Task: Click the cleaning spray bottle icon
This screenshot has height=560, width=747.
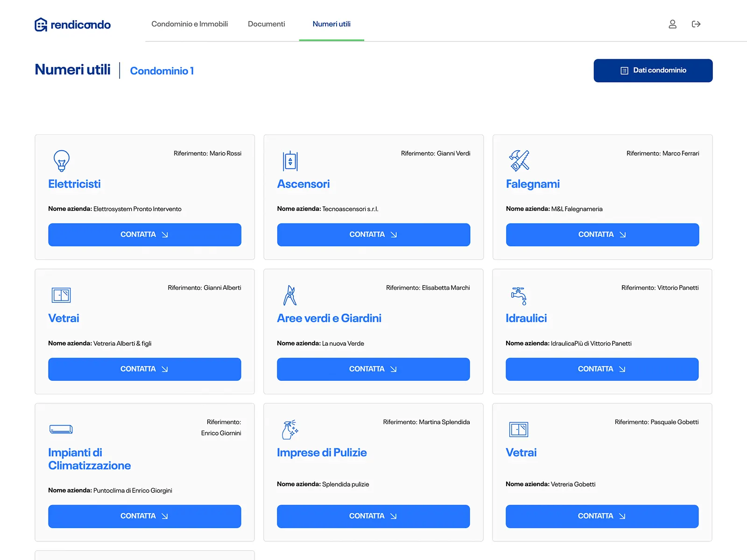Action: click(x=290, y=430)
